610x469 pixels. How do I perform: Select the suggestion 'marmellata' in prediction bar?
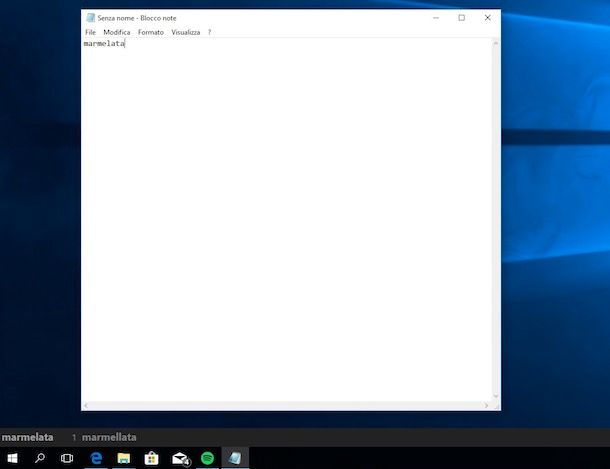click(109, 438)
